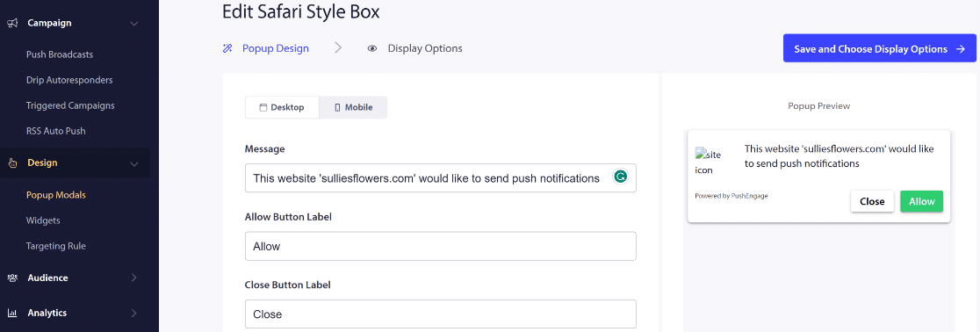
Task: Click the Audience people icon
Action: (12, 278)
